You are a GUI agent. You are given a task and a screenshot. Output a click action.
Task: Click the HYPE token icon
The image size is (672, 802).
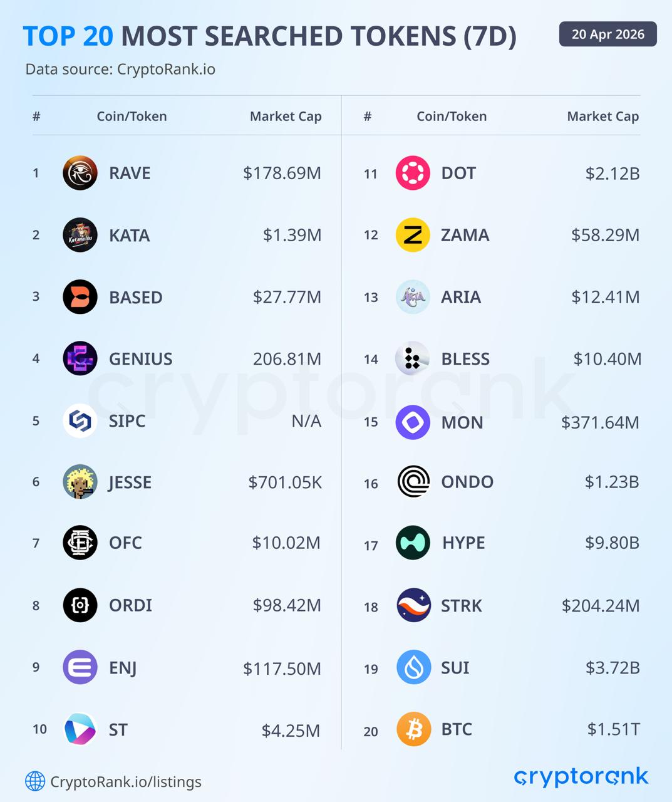click(x=413, y=543)
